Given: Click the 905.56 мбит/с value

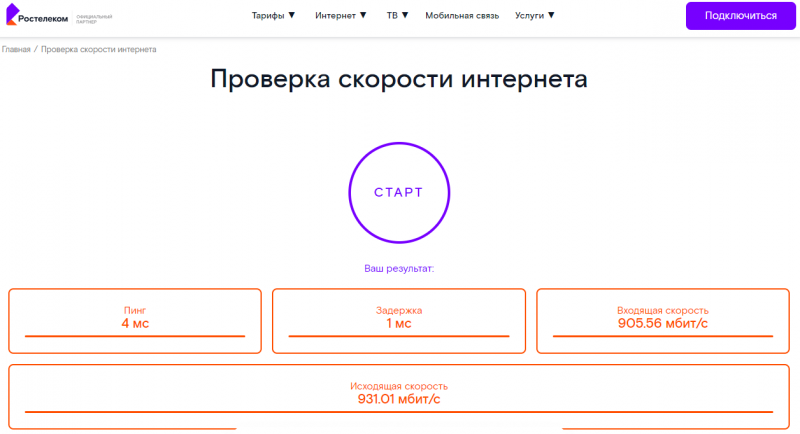Looking at the screenshot, I should 663,323.
